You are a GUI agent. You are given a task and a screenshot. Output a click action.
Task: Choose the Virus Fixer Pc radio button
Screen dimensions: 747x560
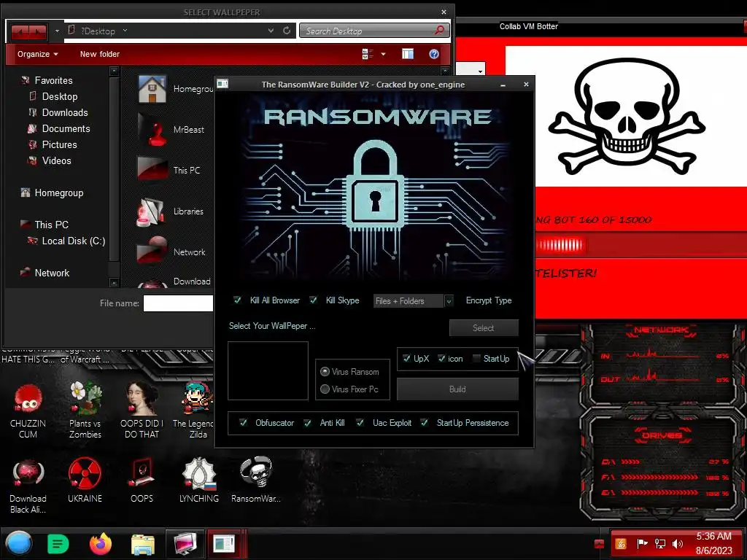coord(325,389)
